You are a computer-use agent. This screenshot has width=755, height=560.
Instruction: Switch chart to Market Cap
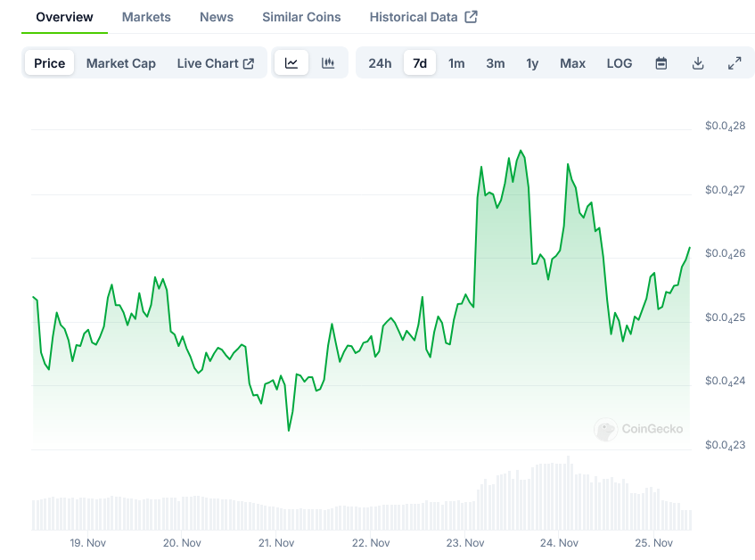click(x=121, y=63)
